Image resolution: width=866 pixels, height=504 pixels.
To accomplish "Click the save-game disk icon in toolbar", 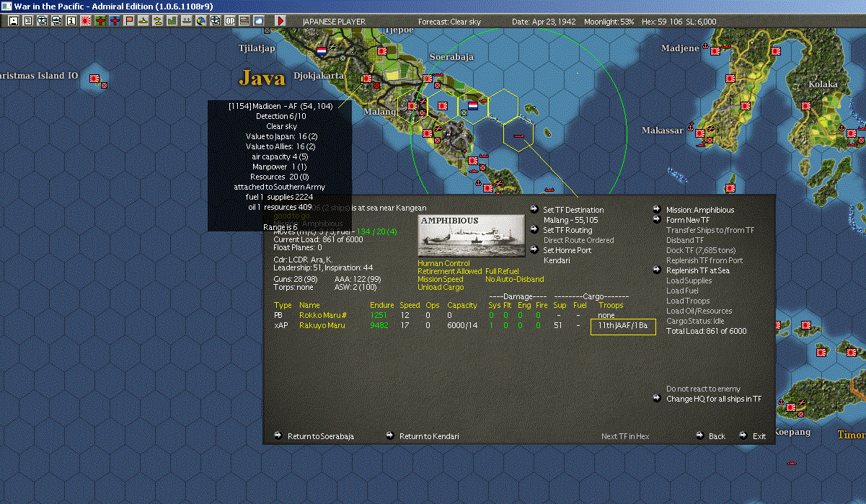I will (x=14, y=21).
